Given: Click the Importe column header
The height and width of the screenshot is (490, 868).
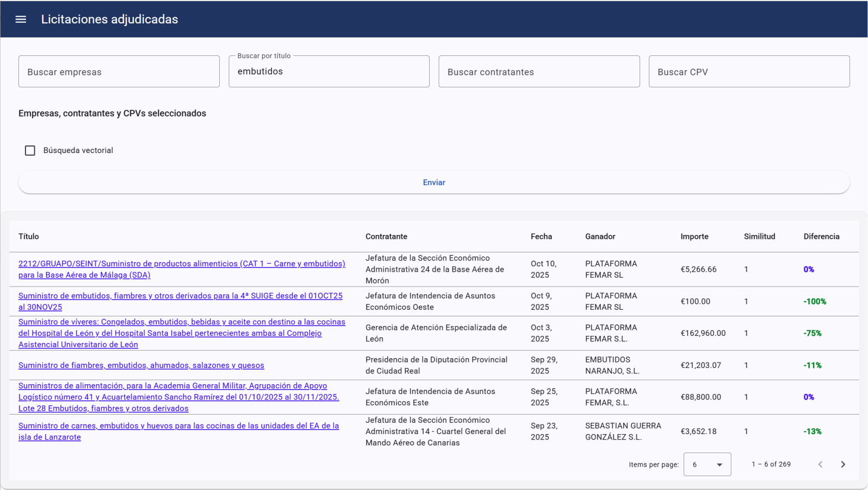Looking at the screenshot, I should (x=694, y=237).
